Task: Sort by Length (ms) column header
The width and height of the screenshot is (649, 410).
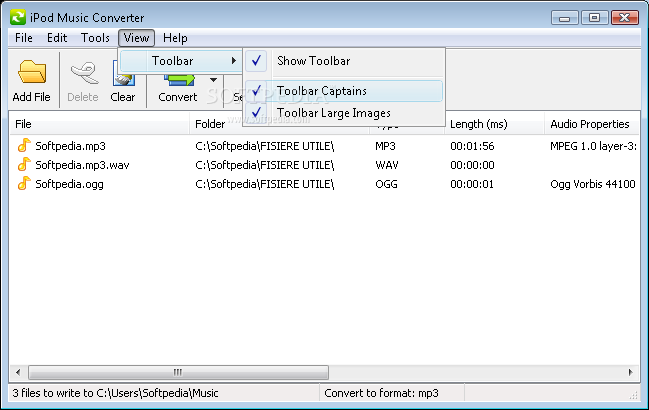Action: click(x=495, y=124)
